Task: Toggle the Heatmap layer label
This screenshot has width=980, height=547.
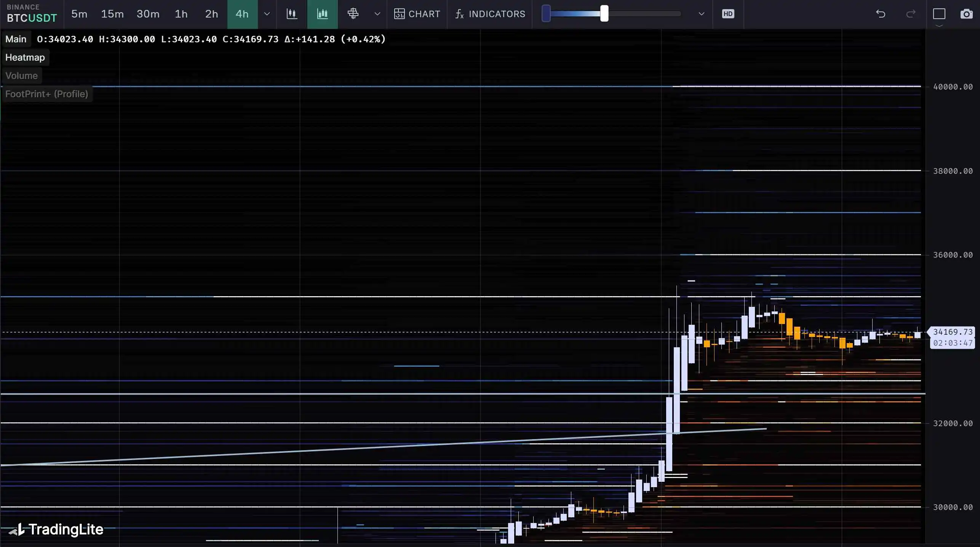Action: tap(25, 58)
